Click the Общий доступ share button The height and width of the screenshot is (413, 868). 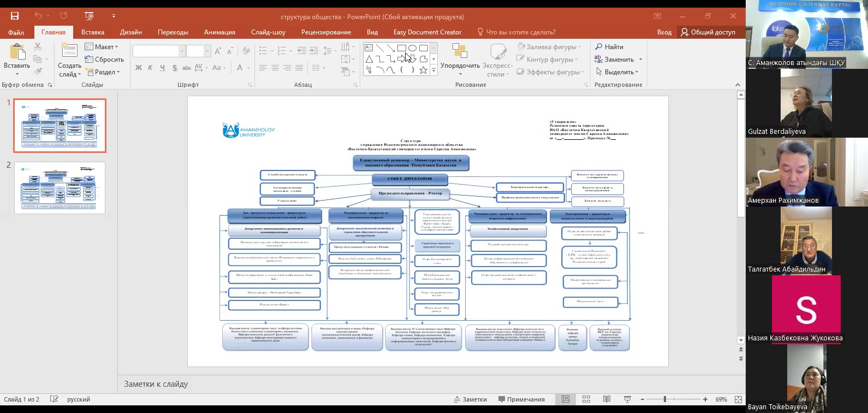pyautogui.click(x=708, y=32)
